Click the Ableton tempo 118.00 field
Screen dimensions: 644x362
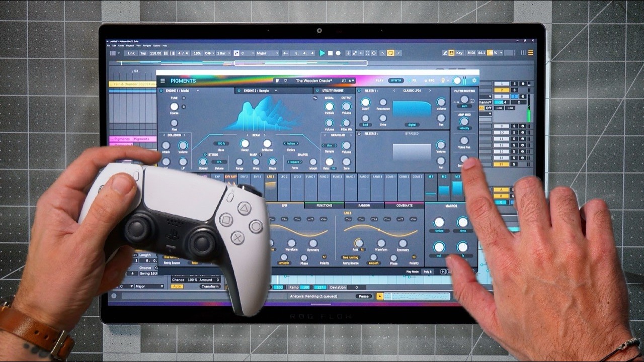155,53
